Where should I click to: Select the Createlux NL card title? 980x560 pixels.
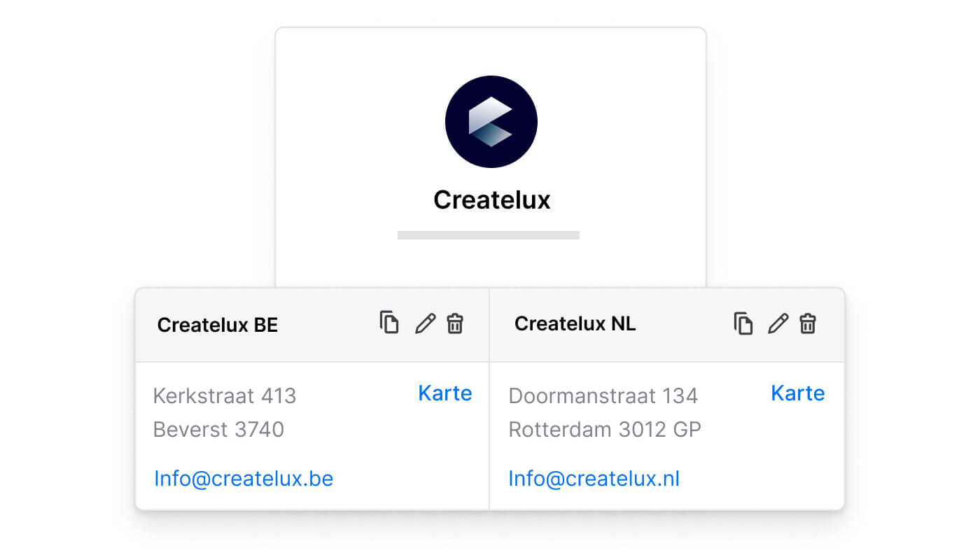(x=575, y=324)
